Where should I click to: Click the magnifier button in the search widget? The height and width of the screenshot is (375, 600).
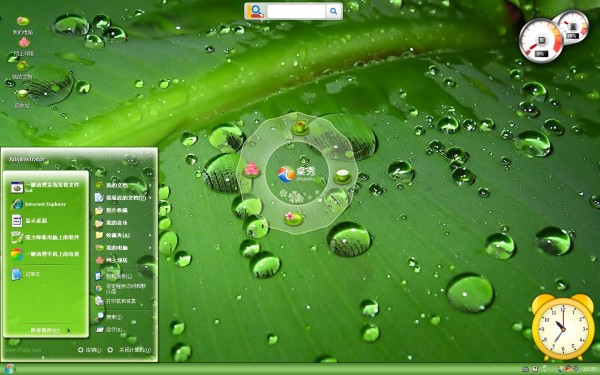(x=334, y=11)
